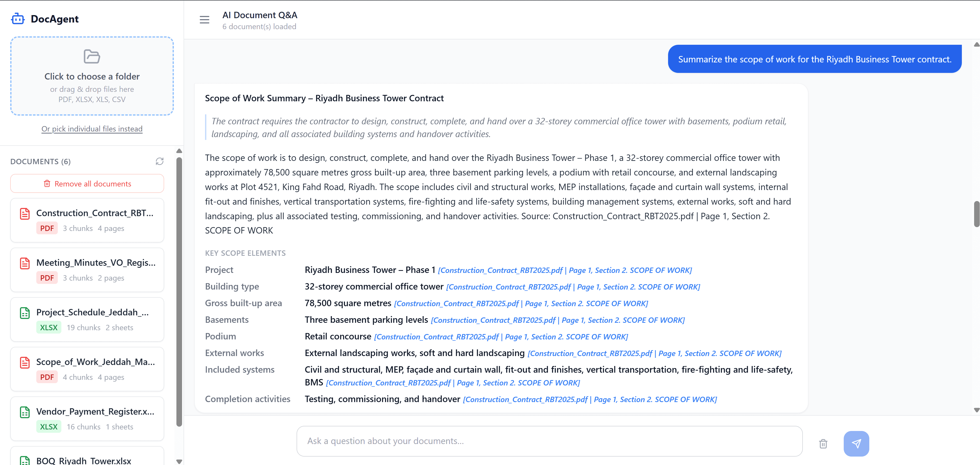Click the trash icon in Remove all documents
980x465 pixels.
(x=47, y=184)
